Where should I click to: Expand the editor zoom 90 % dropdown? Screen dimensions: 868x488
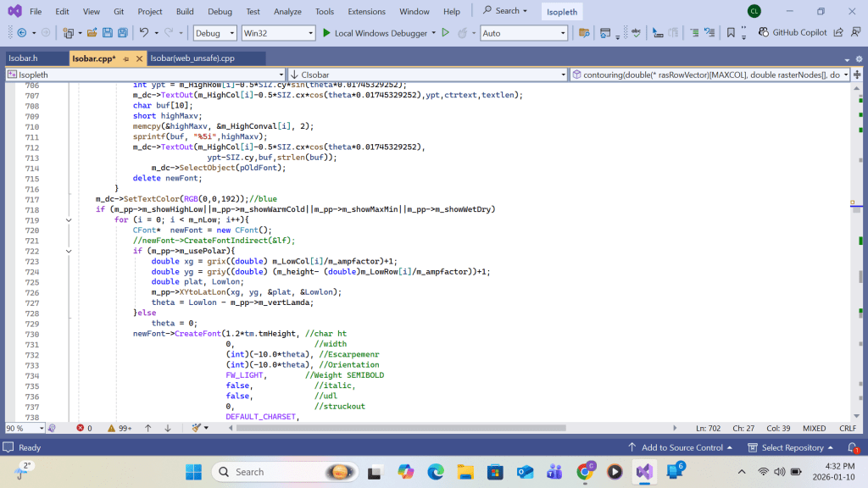pos(40,429)
